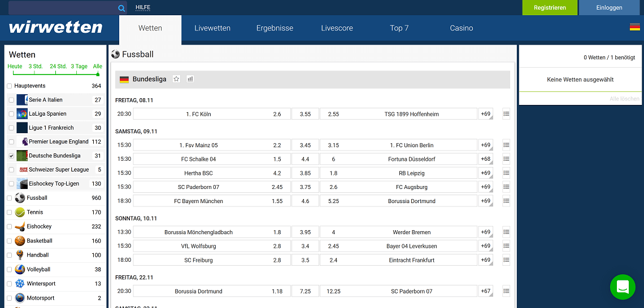Expand +69 markets for Köln vs Hoffenheim
This screenshot has width=644, height=308.
tap(485, 114)
